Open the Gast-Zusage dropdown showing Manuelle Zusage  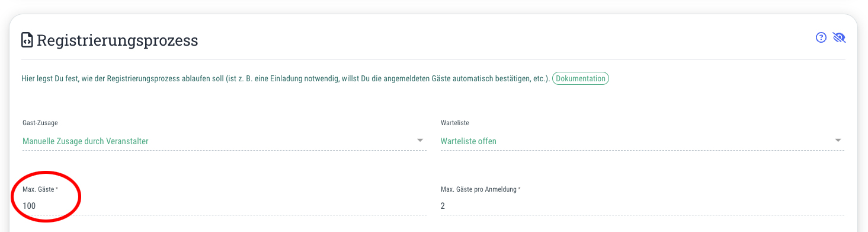pyautogui.click(x=224, y=141)
